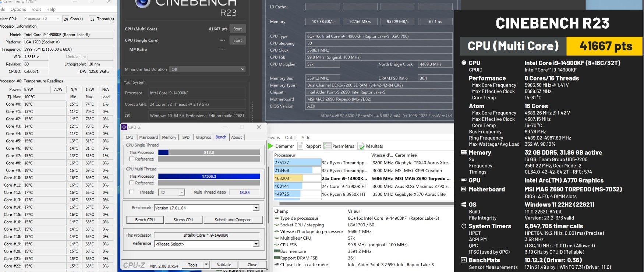Open Minimum Test Duration dropdown in Cinebench
The image size is (644, 272).
(x=207, y=69)
